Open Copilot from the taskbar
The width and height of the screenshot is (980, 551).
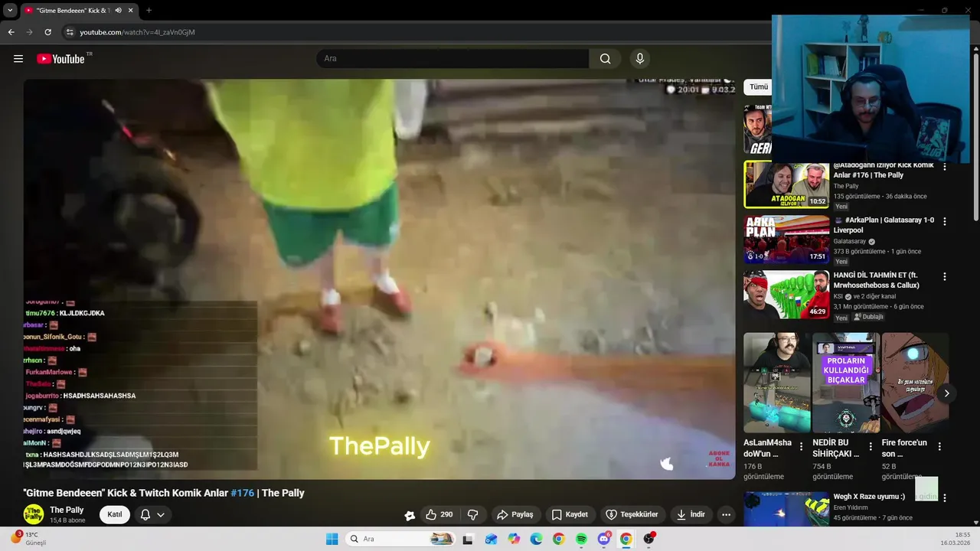(x=514, y=539)
